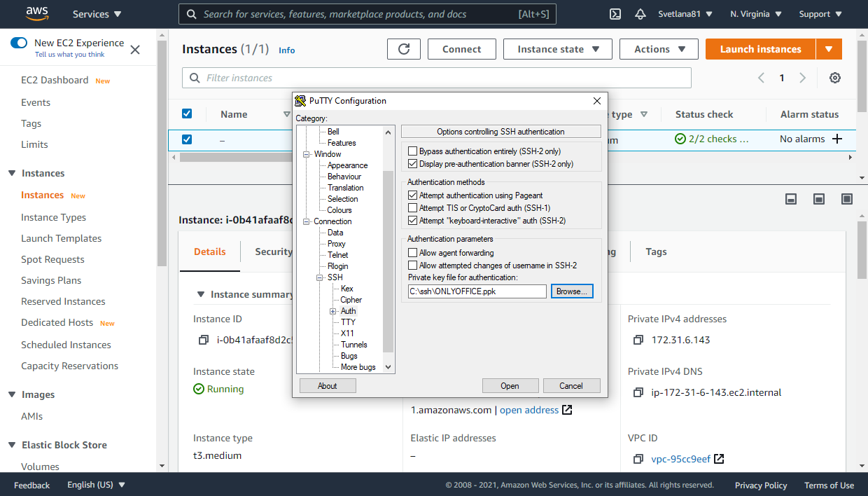The height and width of the screenshot is (496, 868).
Task: Uncheck Display pre-authentication banner
Action: pos(412,164)
